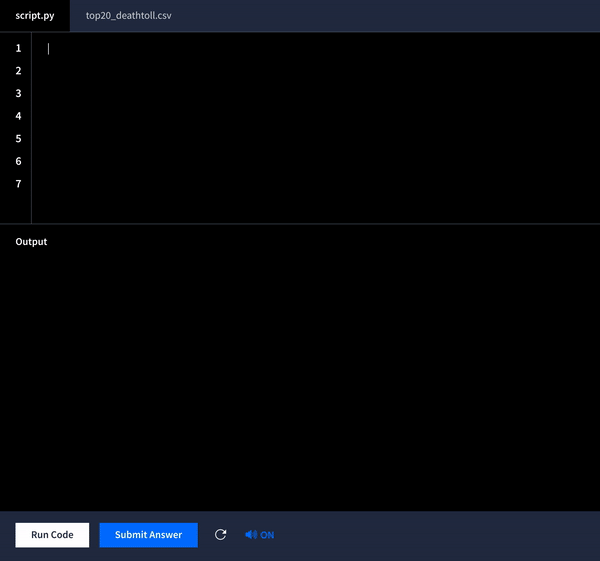The width and height of the screenshot is (600, 561).
Task: Click the blue speaker sound icon
Action: [x=251, y=535]
